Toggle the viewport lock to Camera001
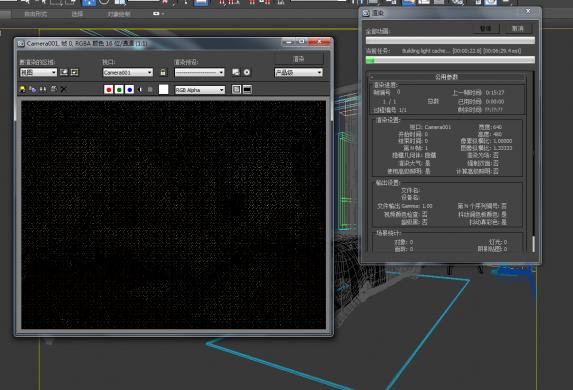The height and width of the screenshot is (390, 573). 163,72
